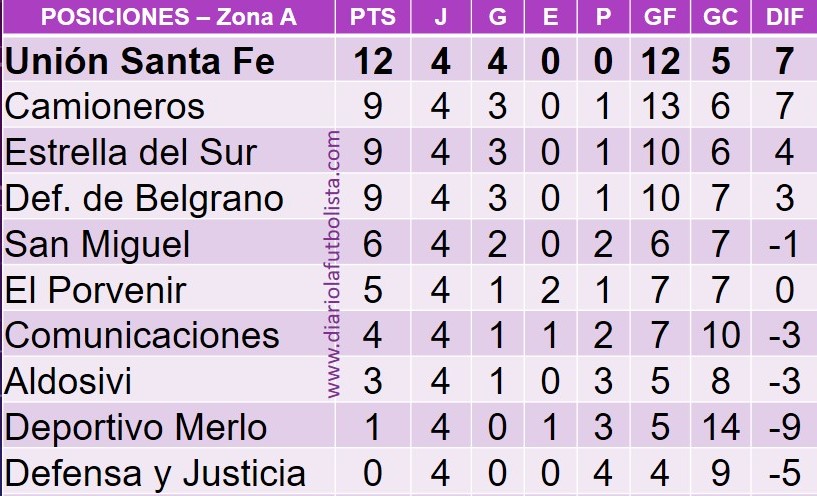Click the El Porvenir team name

click(x=95, y=290)
